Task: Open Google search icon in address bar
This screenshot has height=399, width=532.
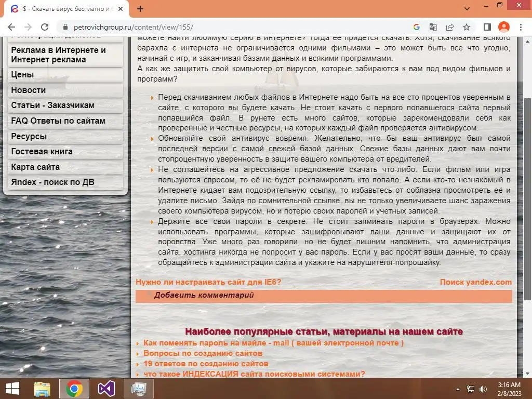Action: click(x=417, y=27)
